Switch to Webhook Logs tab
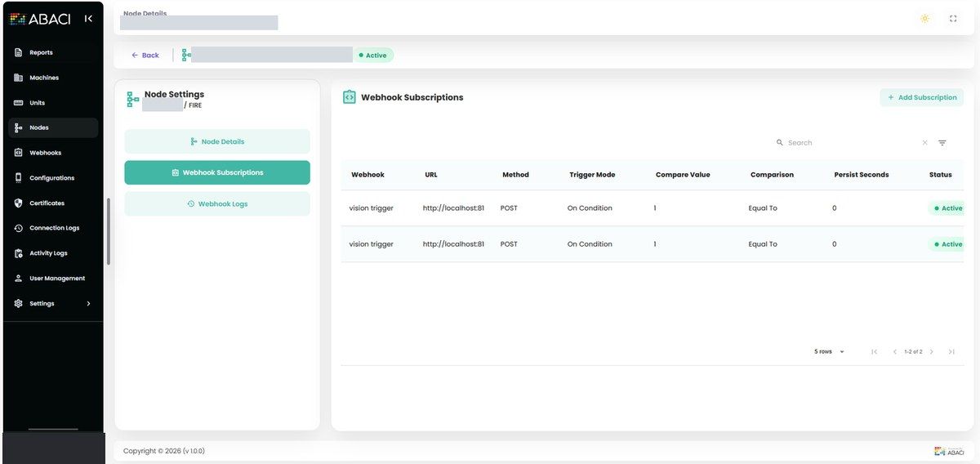Image resolution: width=980 pixels, height=464 pixels. pyautogui.click(x=217, y=203)
